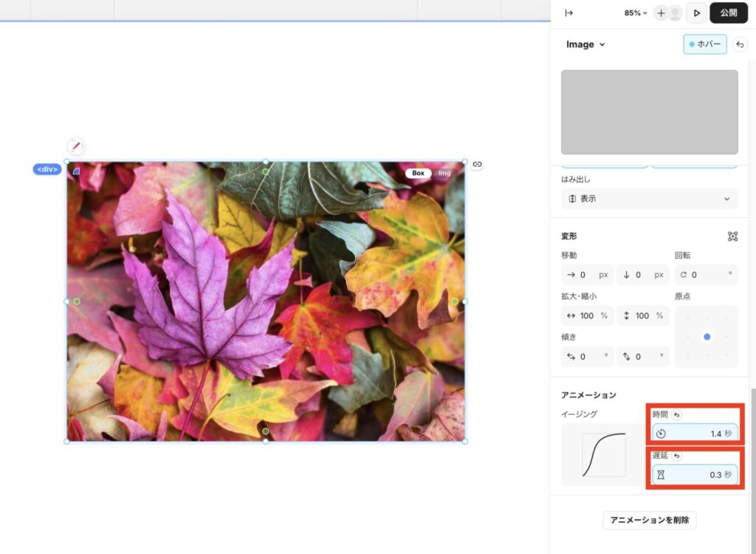Click the pencil edit icon above the image

coord(76,146)
